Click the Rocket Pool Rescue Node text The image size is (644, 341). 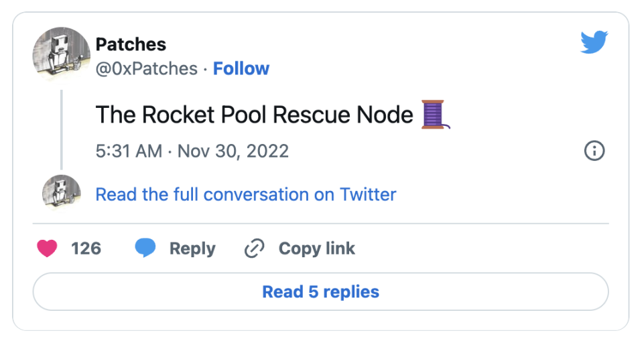tap(254, 115)
